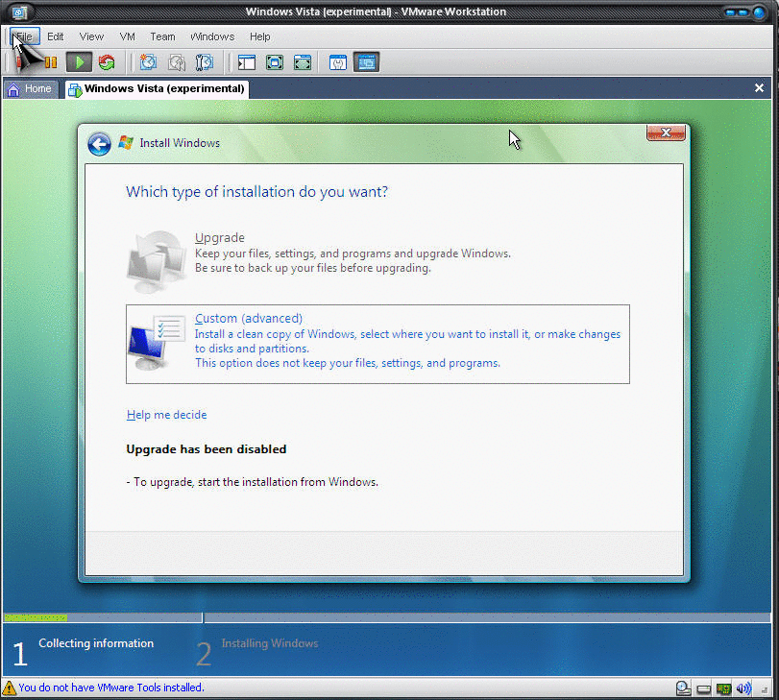Screen dimensions: 779x700
Task: Click the Revert to snapshot icon
Action: (177, 62)
